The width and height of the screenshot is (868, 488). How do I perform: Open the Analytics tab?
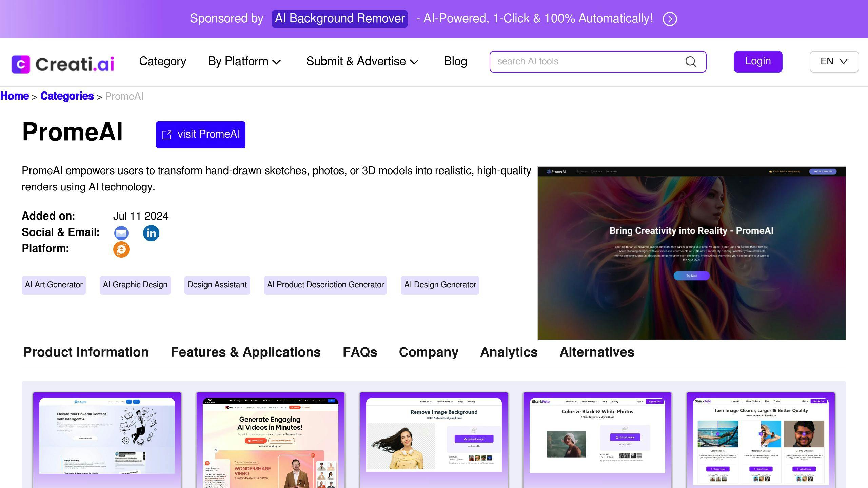click(509, 352)
